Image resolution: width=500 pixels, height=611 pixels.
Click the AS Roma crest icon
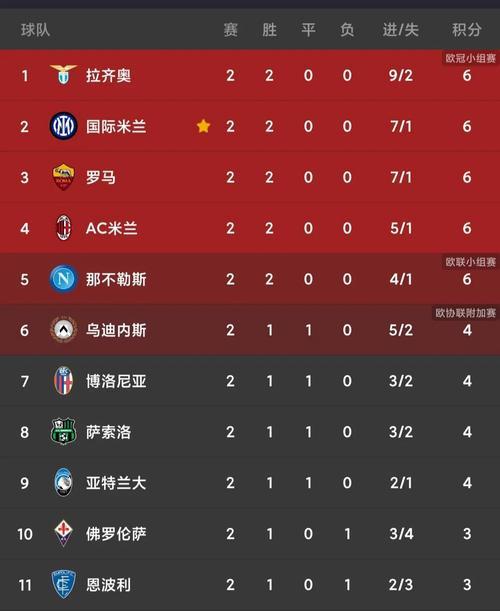tap(64, 177)
